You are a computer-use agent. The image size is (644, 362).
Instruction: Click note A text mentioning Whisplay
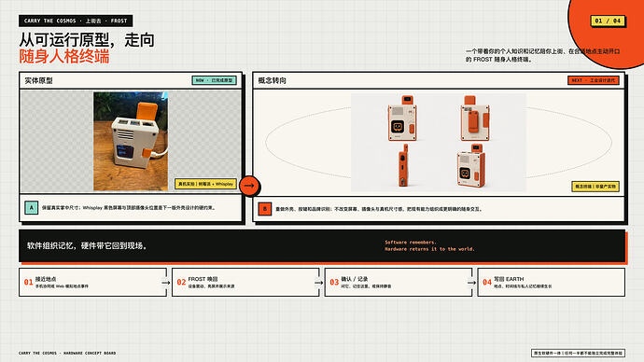tap(129, 208)
